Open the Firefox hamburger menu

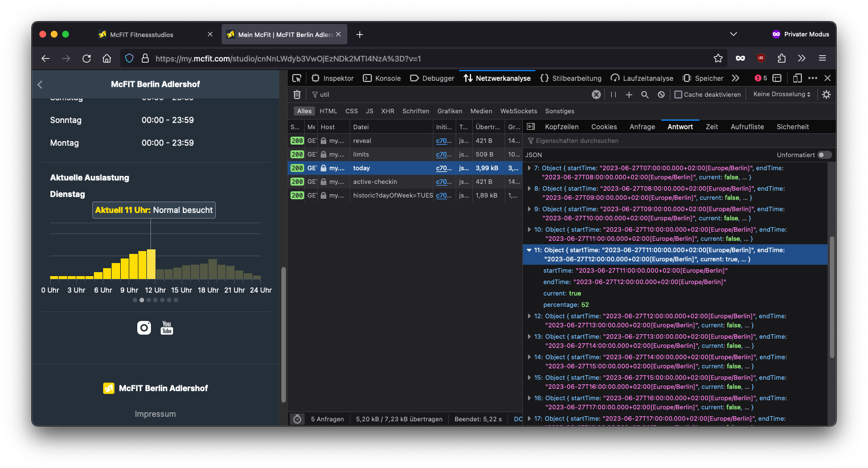pyautogui.click(x=822, y=58)
